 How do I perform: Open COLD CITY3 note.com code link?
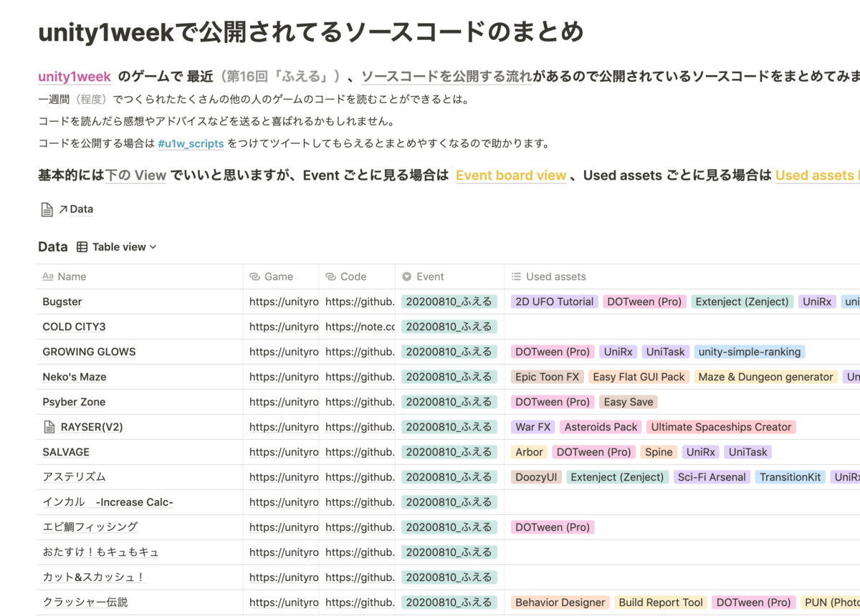pyautogui.click(x=360, y=327)
